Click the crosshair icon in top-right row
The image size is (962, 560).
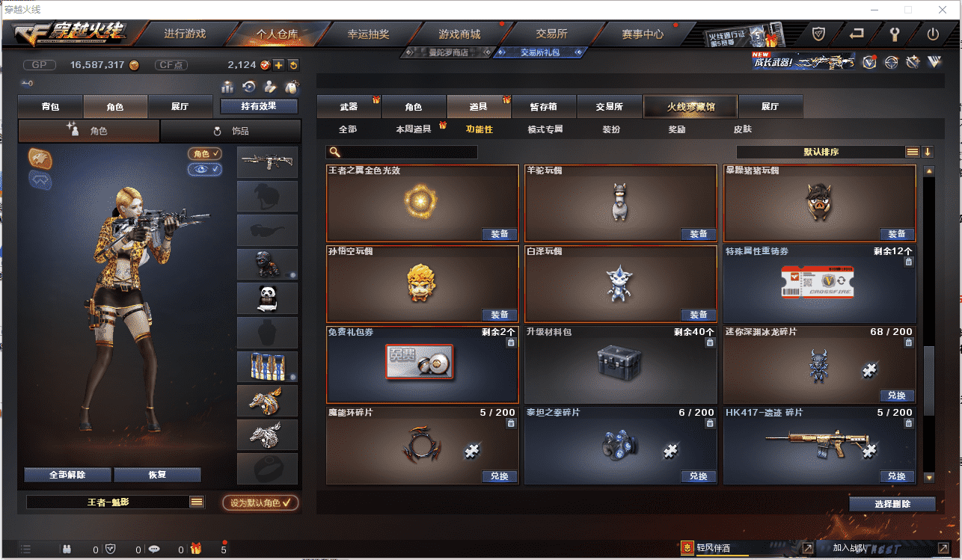(891, 63)
